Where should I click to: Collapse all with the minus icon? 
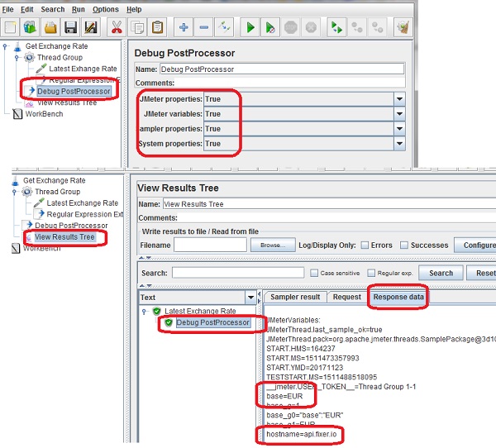click(x=203, y=27)
